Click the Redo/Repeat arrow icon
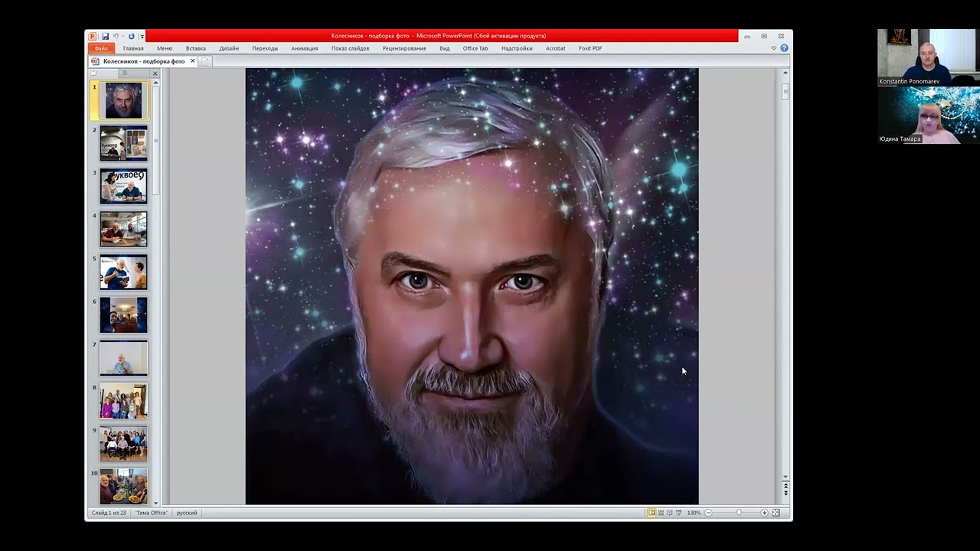The image size is (980, 551). (x=132, y=36)
